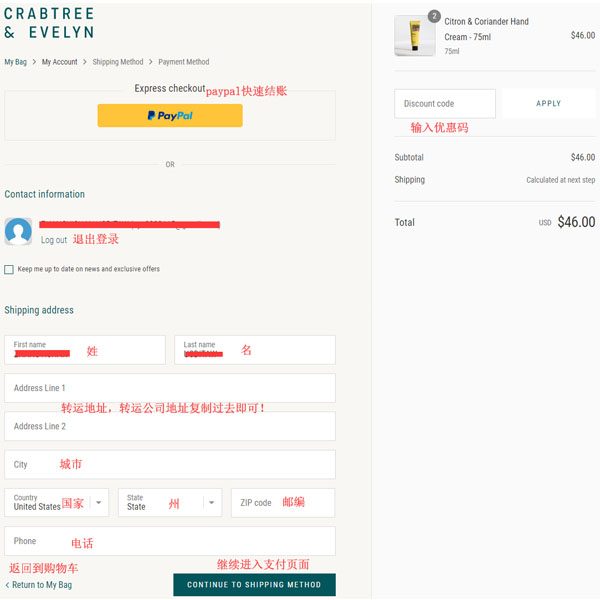600x600 pixels.
Task: Click the user avatar icon
Action: coord(18,232)
